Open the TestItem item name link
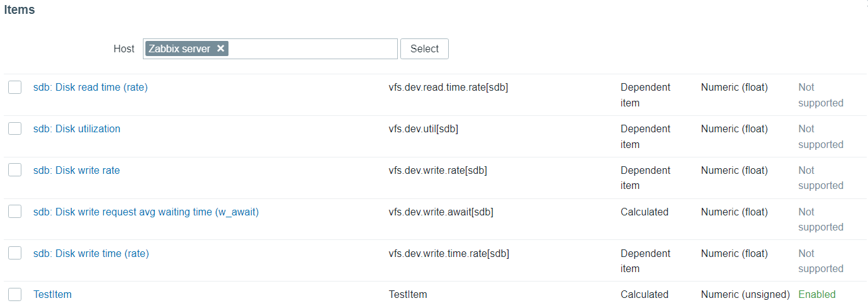This screenshot has width=868, height=308. (52, 295)
